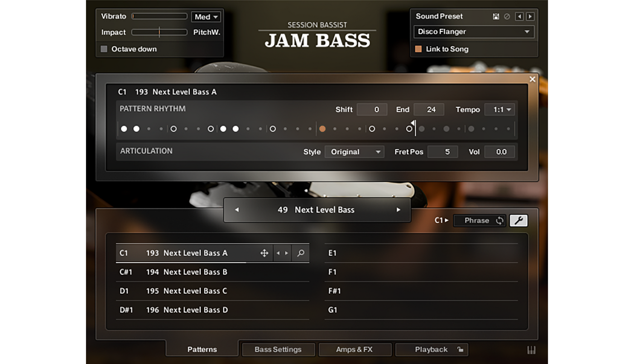Screen dimensions: 634x364
Task: Toggle the orange highlighted rhythm step
Action: [322, 129]
